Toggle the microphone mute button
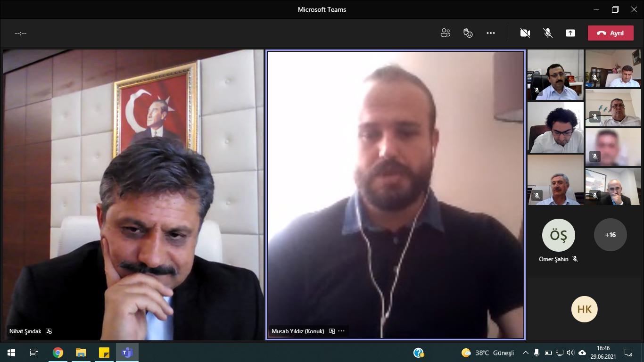Screen dimensions: 644x362 (548, 33)
